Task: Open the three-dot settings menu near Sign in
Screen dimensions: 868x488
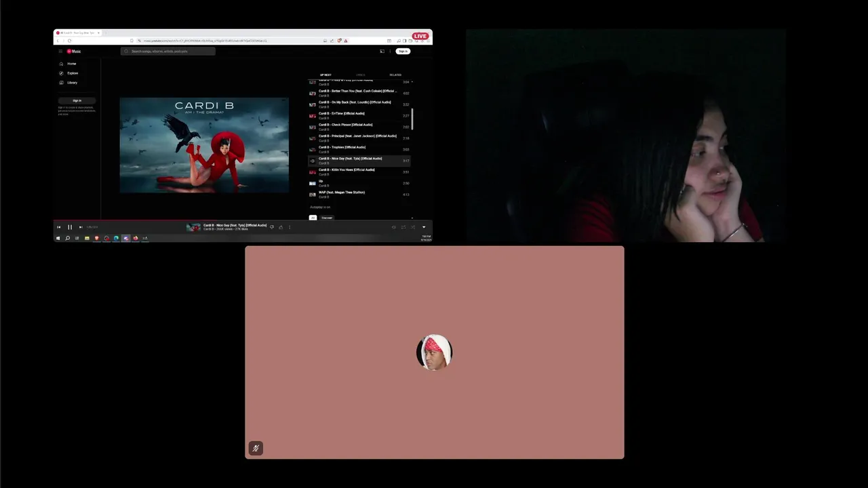Action: (390, 52)
